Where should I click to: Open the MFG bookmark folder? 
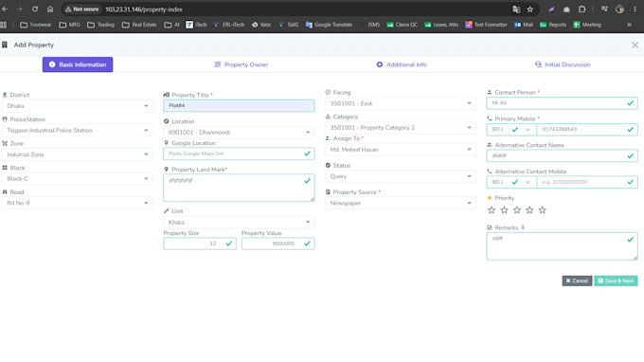(x=70, y=25)
